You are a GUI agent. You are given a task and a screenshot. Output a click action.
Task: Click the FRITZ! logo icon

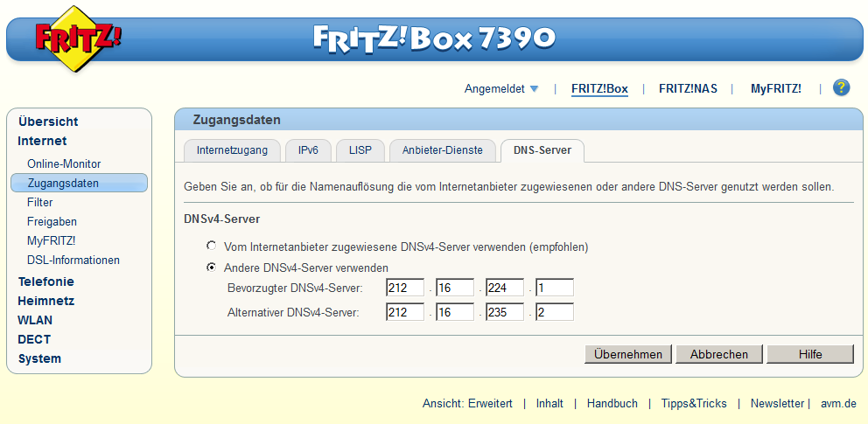[77, 40]
